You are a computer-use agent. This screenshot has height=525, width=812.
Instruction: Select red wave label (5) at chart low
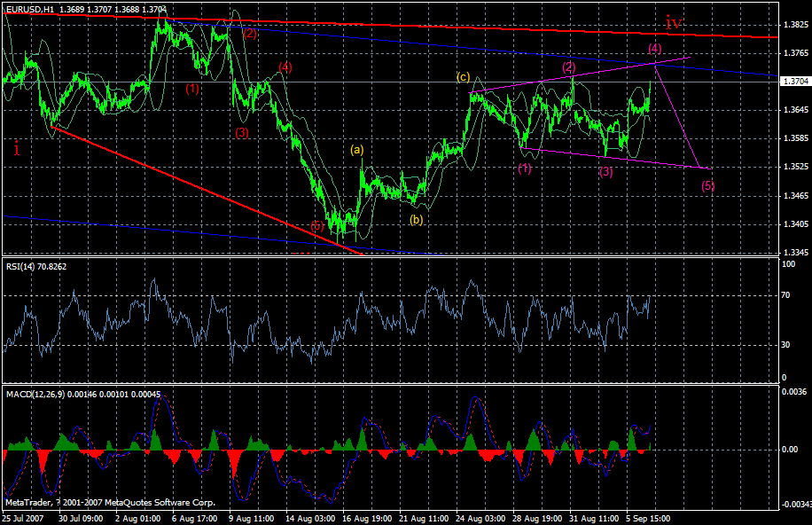pyautogui.click(x=317, y=225)
